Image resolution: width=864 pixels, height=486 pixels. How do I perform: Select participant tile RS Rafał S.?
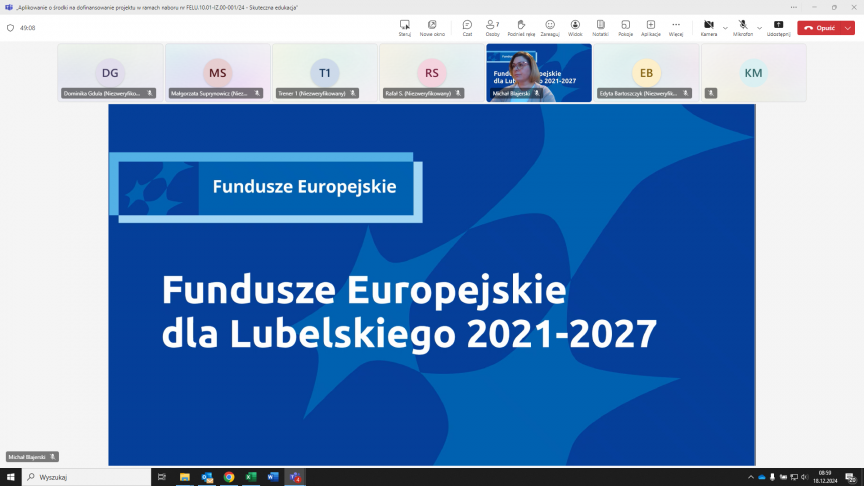(432, 73)
